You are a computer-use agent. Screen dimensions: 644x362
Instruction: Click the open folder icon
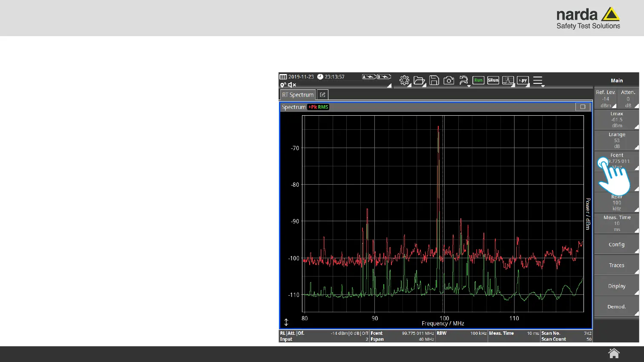419,80
